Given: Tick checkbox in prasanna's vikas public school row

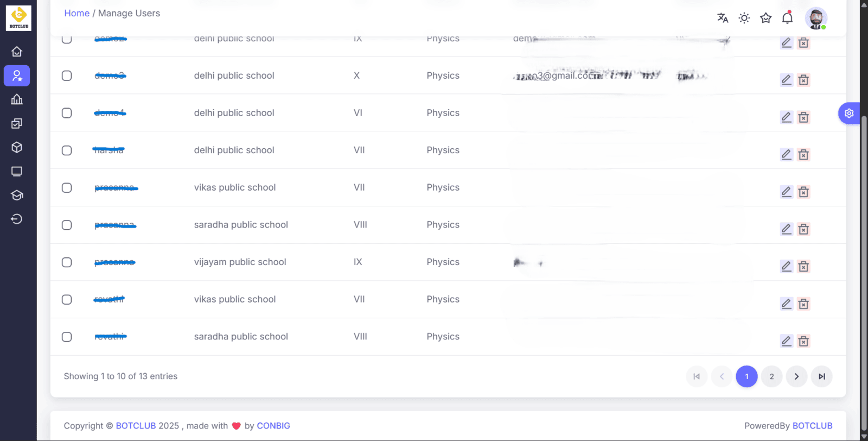Looking at the screenshot, I should 67,188.
